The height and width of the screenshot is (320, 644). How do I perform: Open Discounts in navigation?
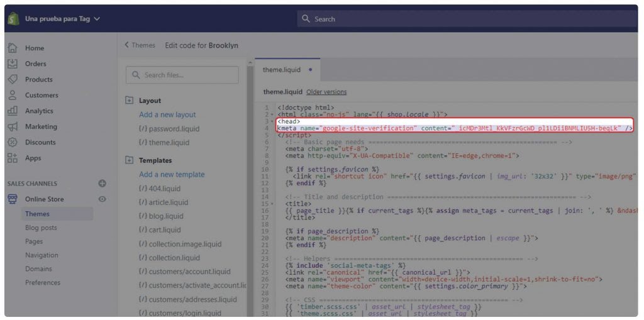coord(40,142)
